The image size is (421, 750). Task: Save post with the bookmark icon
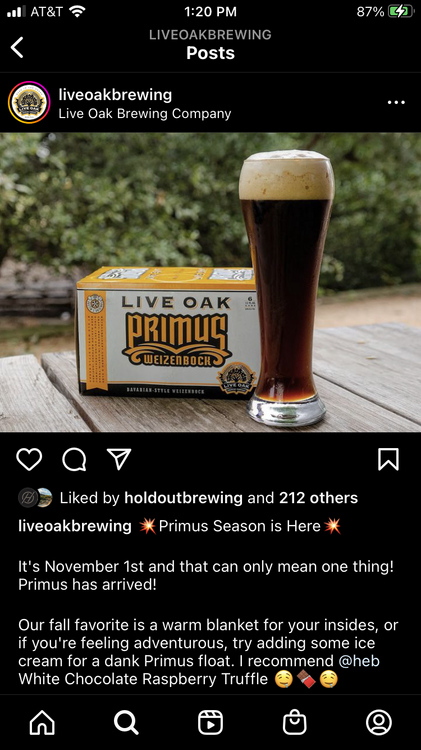pyautogui.click(x=388, y=460)
